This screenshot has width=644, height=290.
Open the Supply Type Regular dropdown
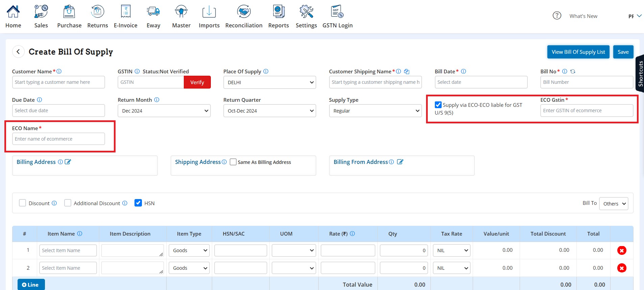point(375,111)
